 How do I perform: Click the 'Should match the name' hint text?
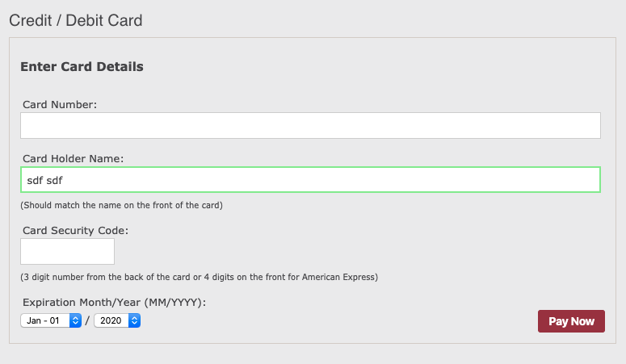click(121, 205)
